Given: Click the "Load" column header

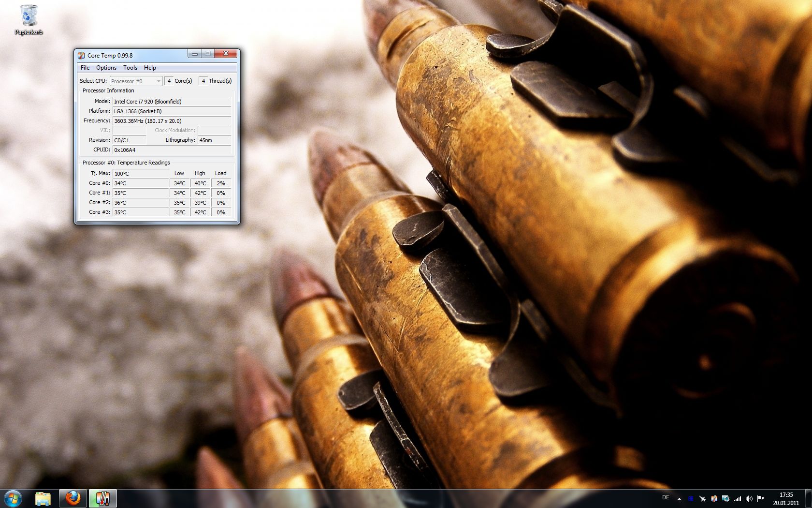Looking at the screenshot, I should click(221, 173).
